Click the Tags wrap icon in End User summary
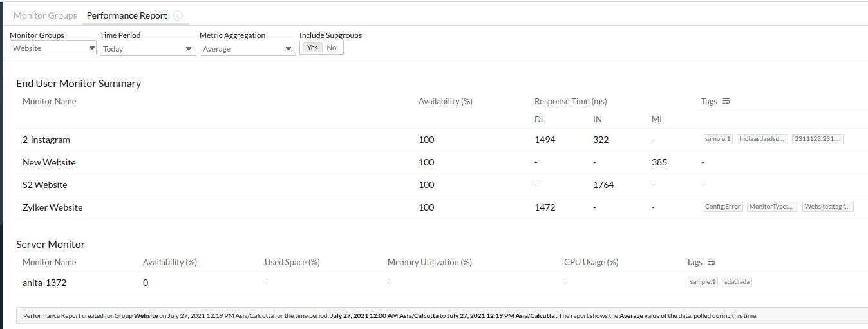This screenshot has width=868, height=329. [x=726, y=101]
